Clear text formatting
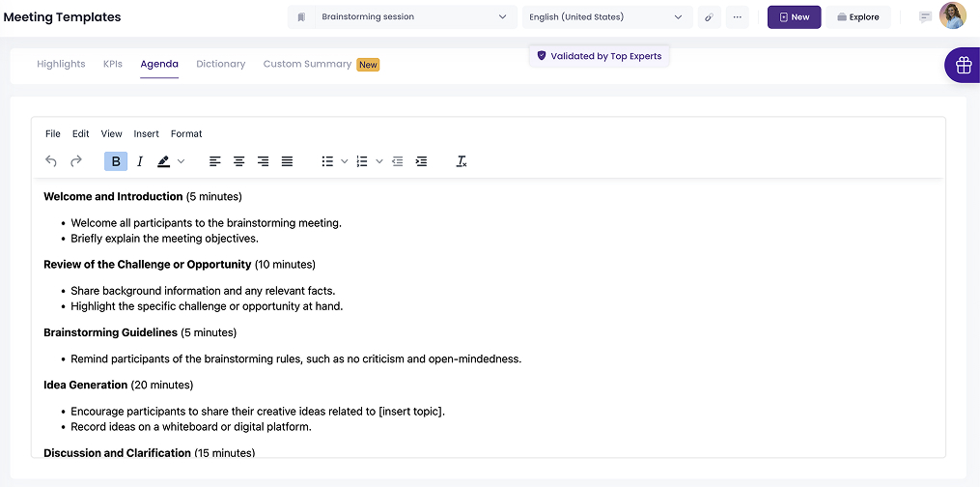Screen dimensions: 980x487 462,161
